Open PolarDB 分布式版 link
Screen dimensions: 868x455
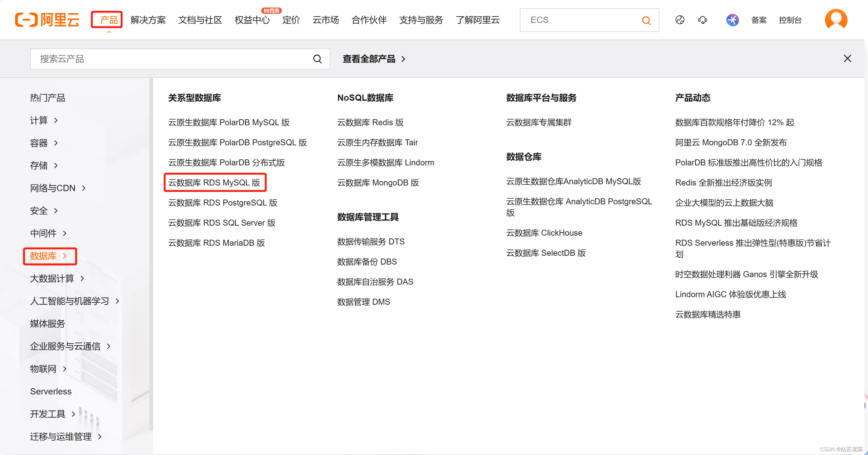(226, 162)
